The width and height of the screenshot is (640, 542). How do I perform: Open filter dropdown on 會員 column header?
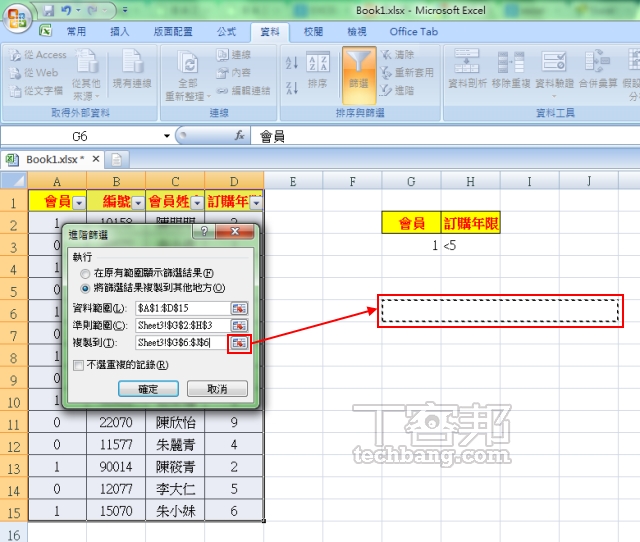(78, 202)
